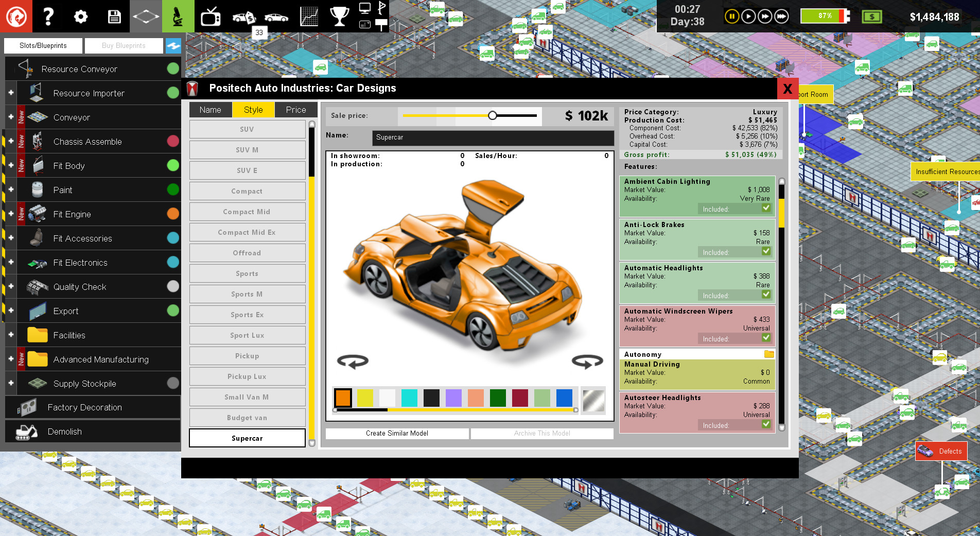
Task: Open the statistics graph panel
Action: coord(309,16)
